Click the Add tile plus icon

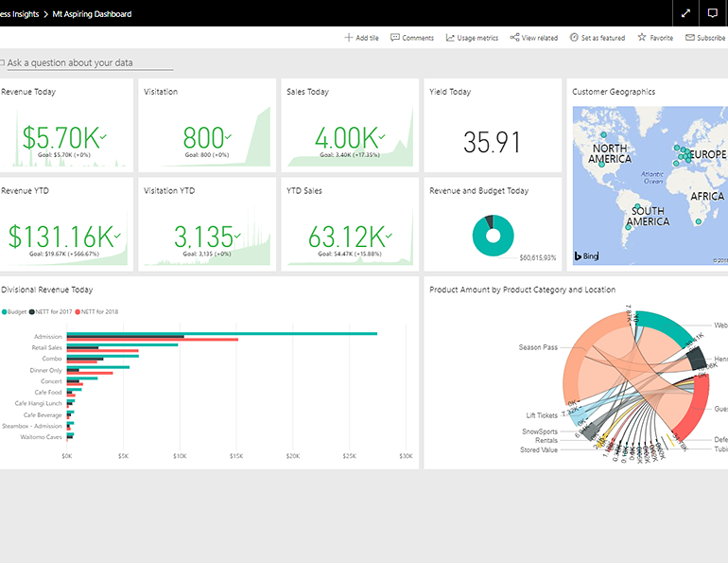(x=348, y=38)
